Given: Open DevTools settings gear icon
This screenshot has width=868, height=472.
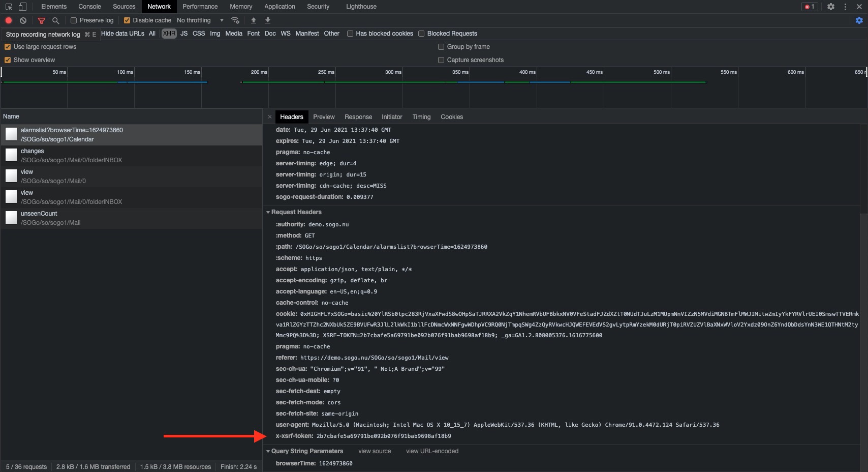Looking at the screenshot, I should pyautogui.click(x=830, y=7).
